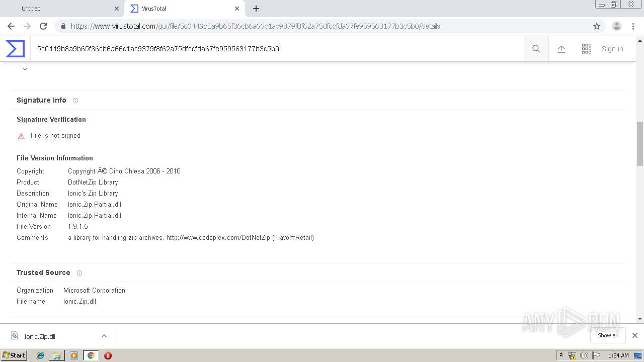The height and width of the screenshot is (362, 644).
Task: Select the text 'File is not signed'
Action: [x=55, y=136]
